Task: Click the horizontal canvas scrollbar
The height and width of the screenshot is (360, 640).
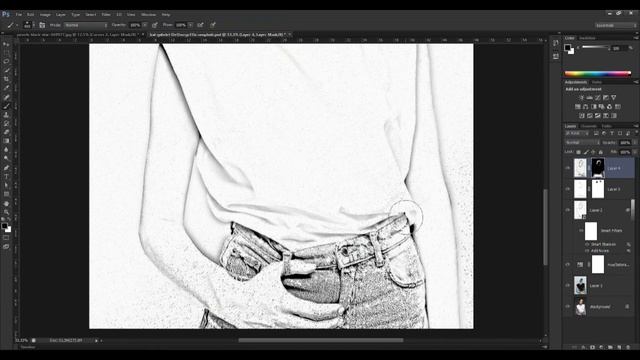Action: [321, 340]
